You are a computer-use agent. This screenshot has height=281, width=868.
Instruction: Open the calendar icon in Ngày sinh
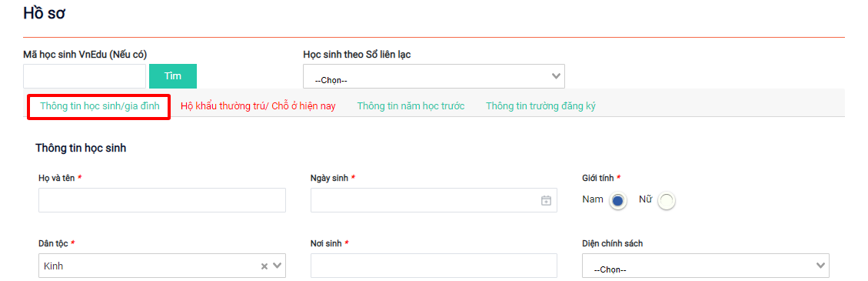click(546, 201)
